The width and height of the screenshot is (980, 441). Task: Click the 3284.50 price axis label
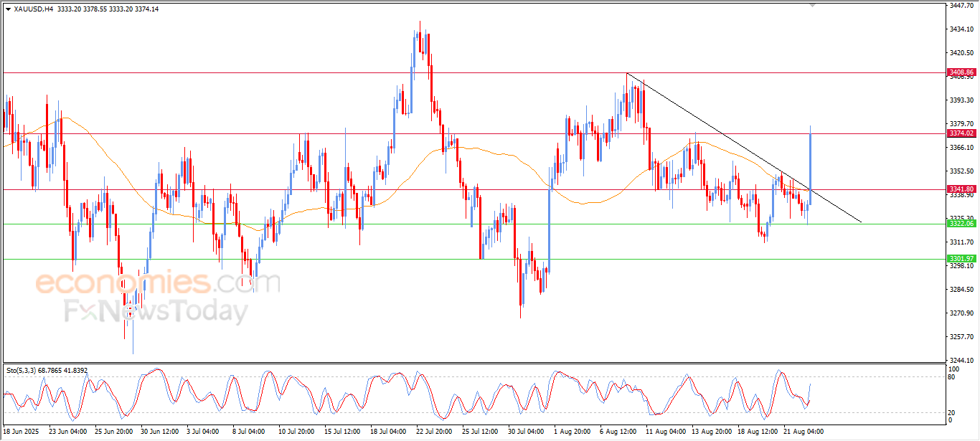click(x=963, y=290)
